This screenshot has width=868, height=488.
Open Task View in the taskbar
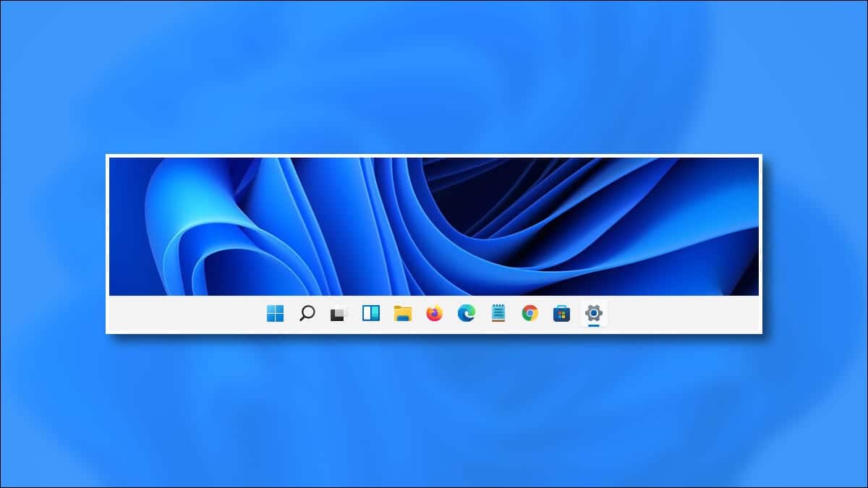click(339, 314)
